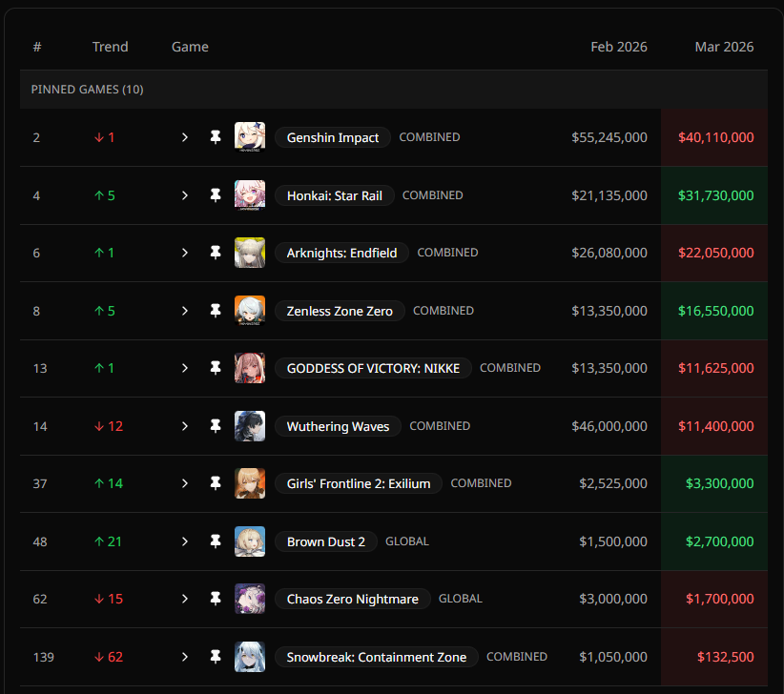The width and height of the screenshot is (784, 694).
Task: Unpin Girls' Frontline 2: Exilium
Action: [216, 483]
